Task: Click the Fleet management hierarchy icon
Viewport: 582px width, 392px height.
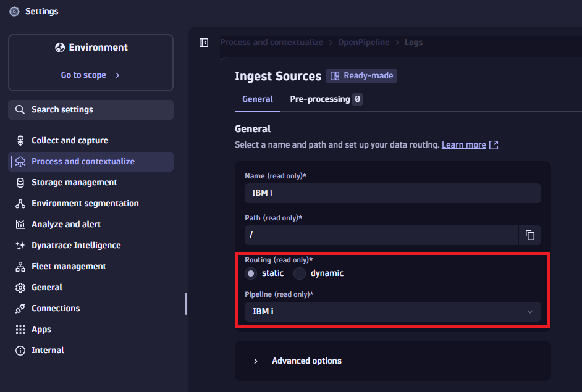Action: coord(20,267)
